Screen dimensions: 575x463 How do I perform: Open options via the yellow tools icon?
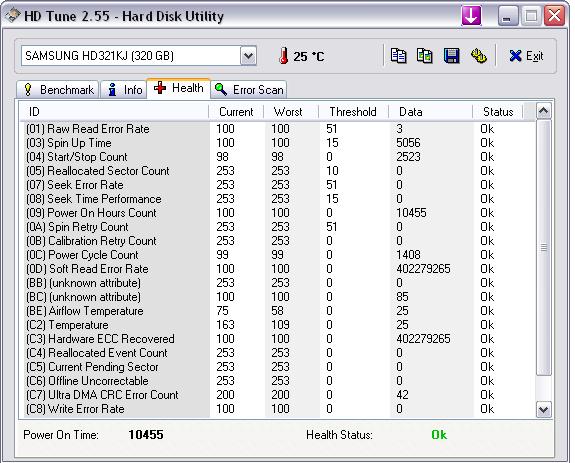(478, 56)
